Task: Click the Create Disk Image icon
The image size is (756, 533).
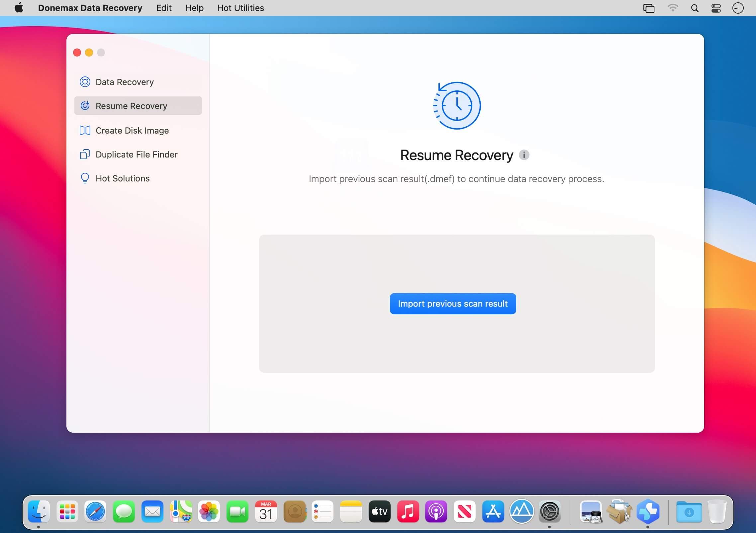Action: (x=85, y=130)
